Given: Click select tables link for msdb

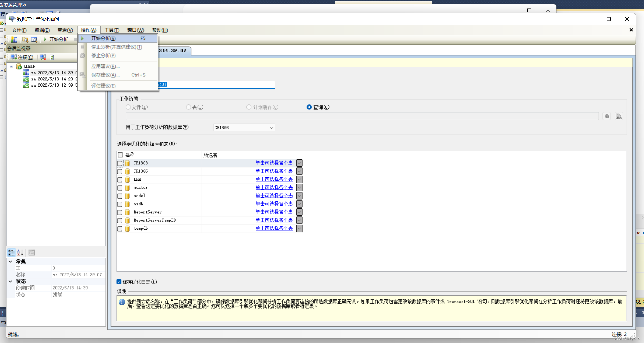Looking at the screenshot, I should [274, 204].
